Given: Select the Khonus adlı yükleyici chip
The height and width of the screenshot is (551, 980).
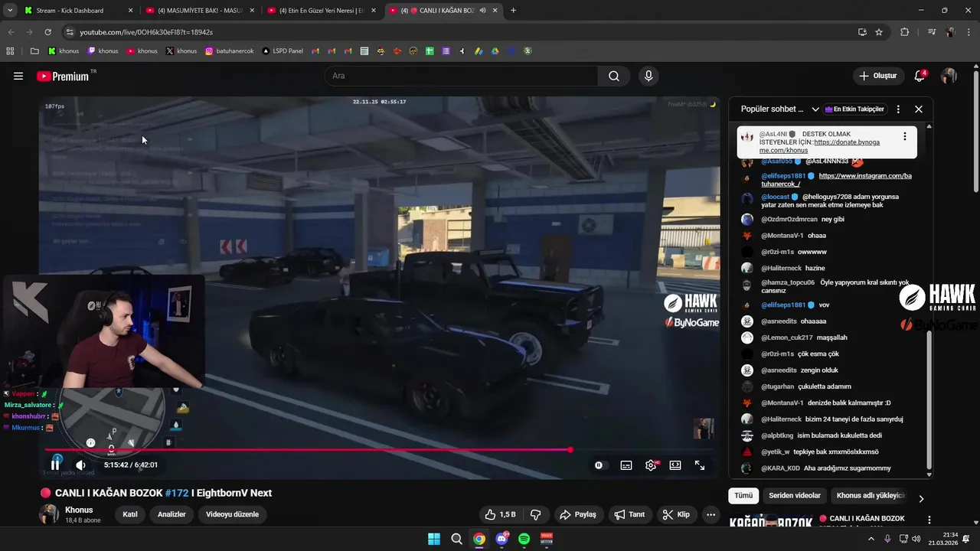Looking at the screenshot, I should [x=871, y=495].
